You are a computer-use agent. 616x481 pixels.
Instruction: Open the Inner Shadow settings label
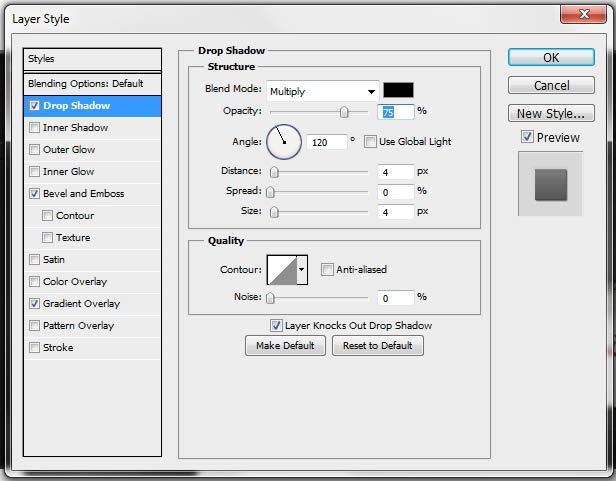(75, 128)
